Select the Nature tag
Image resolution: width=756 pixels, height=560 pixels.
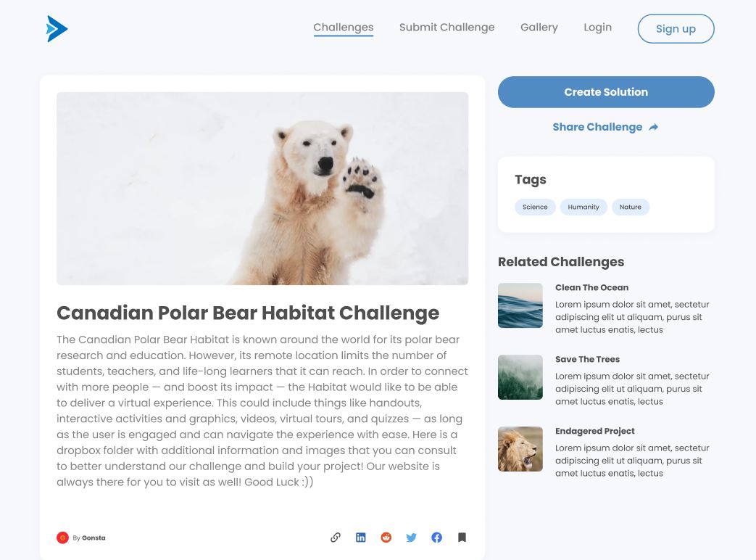pyautogui.click(x=631, y=207)
